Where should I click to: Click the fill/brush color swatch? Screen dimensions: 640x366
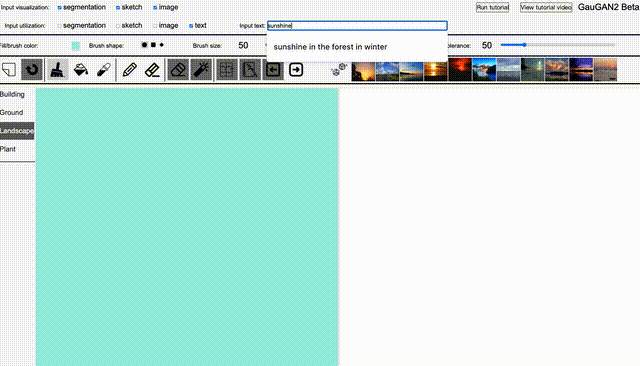coord(76,46)
